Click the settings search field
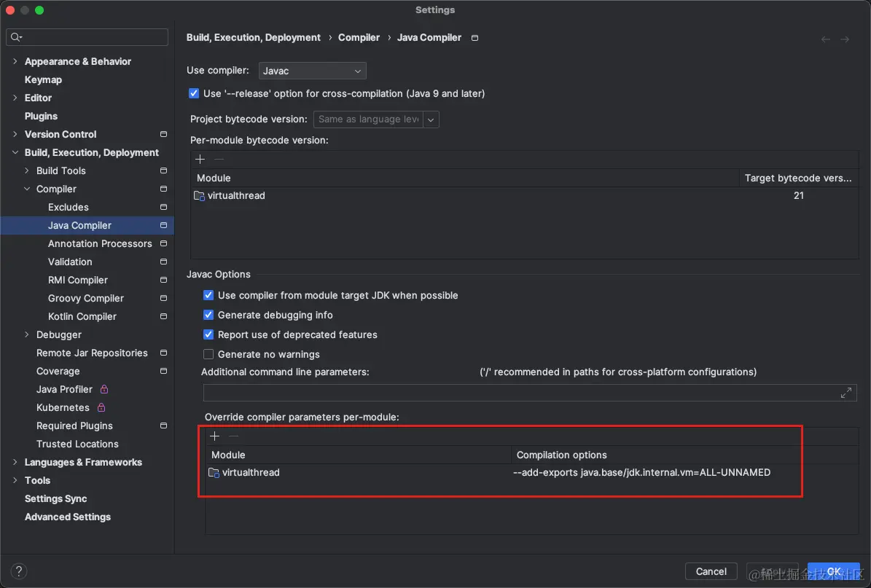 point(87,36)
